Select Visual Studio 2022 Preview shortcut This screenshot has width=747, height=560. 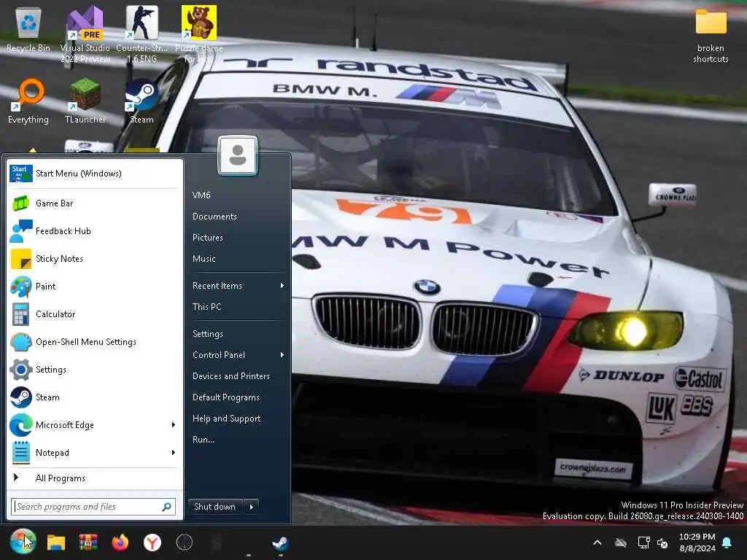pos(85,34)
